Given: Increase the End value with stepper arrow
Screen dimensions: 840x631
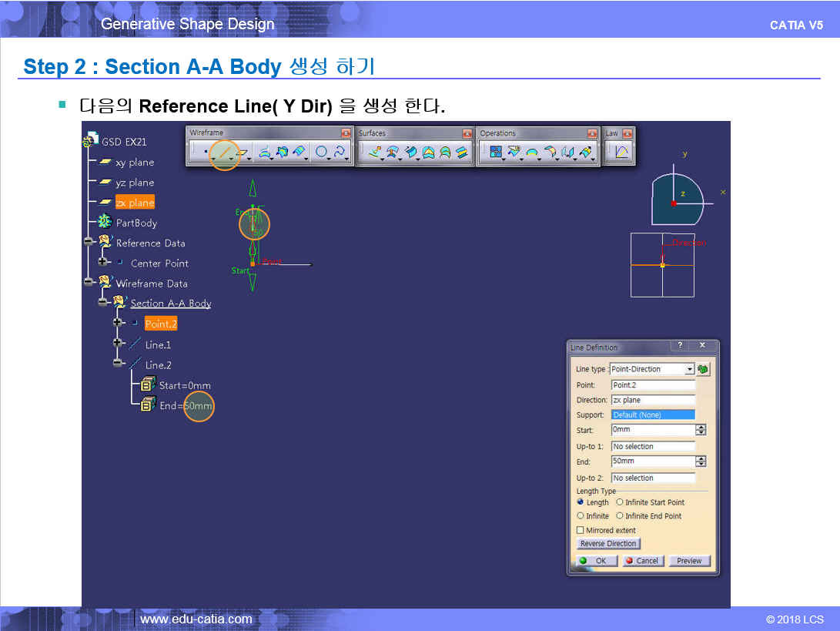Looking at the screenshot, I should coord(701,458).
